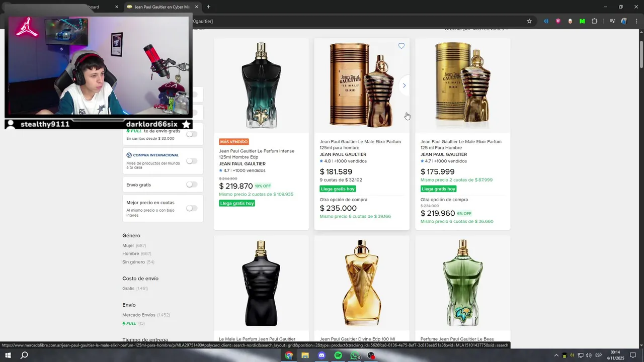Open Le Parfum Intense 125ml Hombre Edp title

(257, 154)
